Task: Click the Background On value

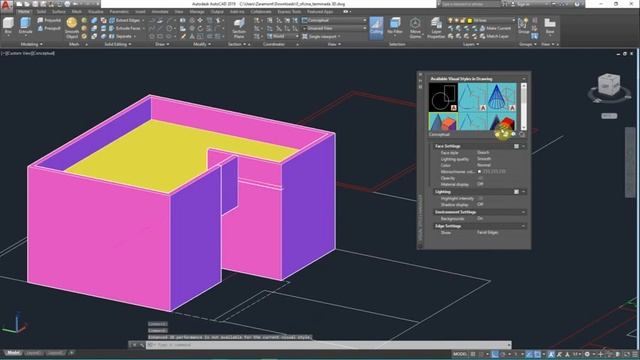Action: click(480, 219)
